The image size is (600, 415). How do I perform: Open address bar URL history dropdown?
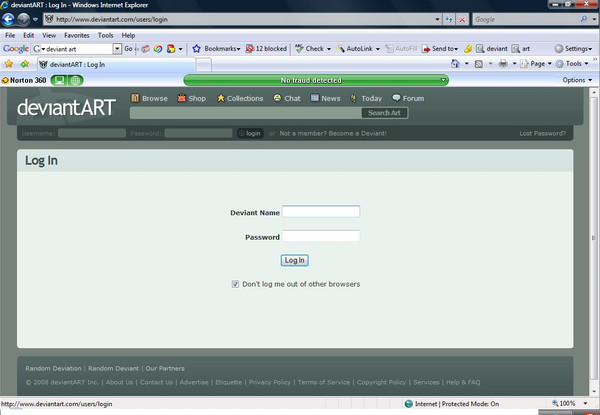click(x=437, y=19)
